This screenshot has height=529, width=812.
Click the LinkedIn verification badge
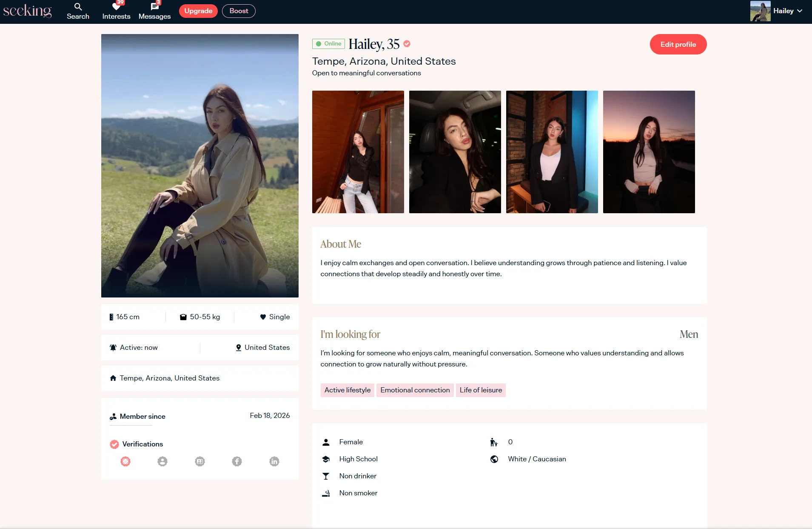tap(274, 461)
